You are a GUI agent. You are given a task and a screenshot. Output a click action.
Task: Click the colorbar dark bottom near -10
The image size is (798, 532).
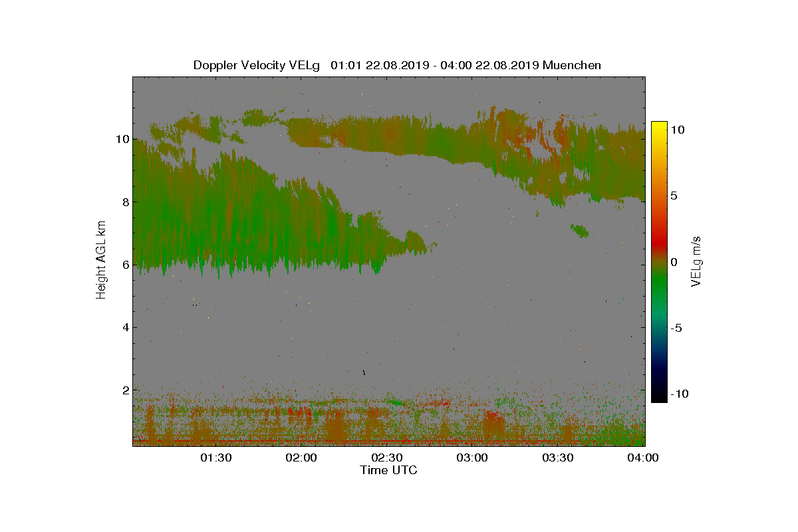(659, 395)
